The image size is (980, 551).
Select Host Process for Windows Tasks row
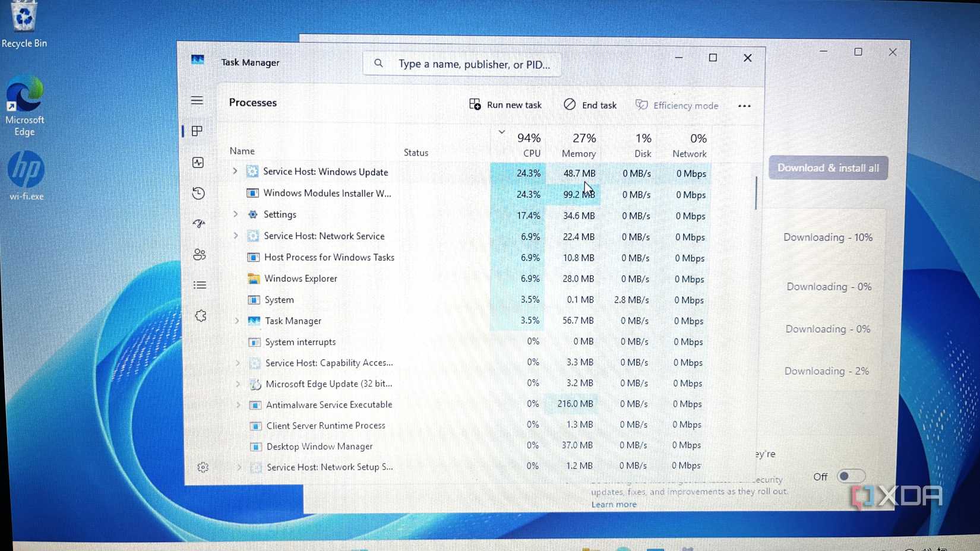coord(469,258)
